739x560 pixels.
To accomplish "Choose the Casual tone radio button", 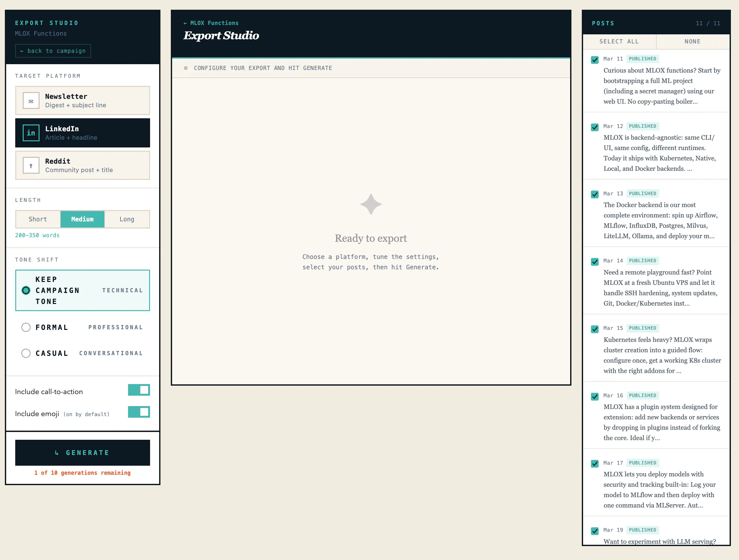I will coord(26,353).
